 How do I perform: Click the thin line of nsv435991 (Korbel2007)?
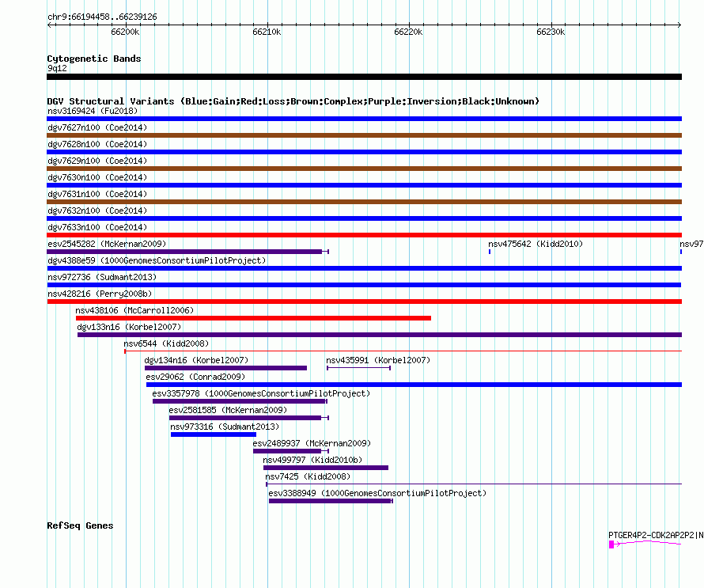pyautogui.click(x=359, y=368)
